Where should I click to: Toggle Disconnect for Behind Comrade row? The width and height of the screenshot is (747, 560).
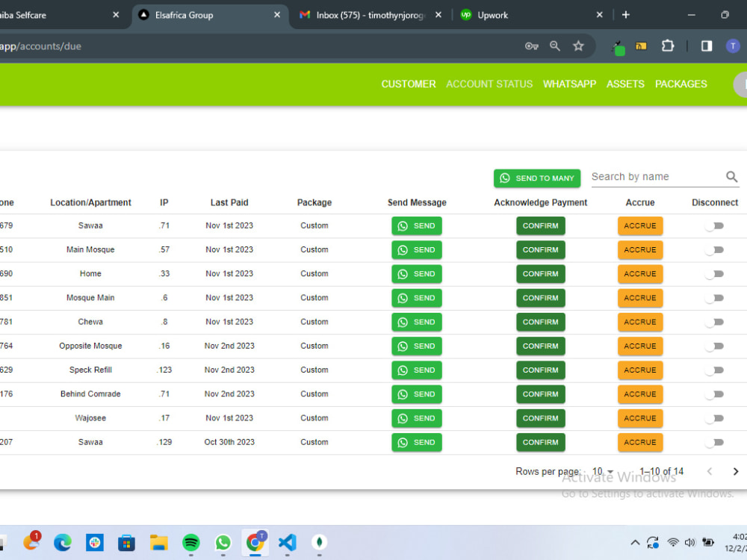coord(715,394)
